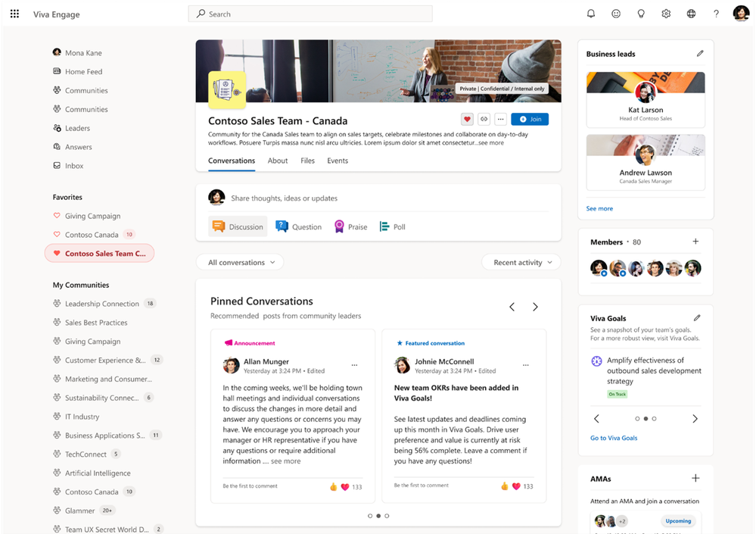Open Kat Larson's leader card
This screenshot has width=756, height=534.
coord(646,99)
